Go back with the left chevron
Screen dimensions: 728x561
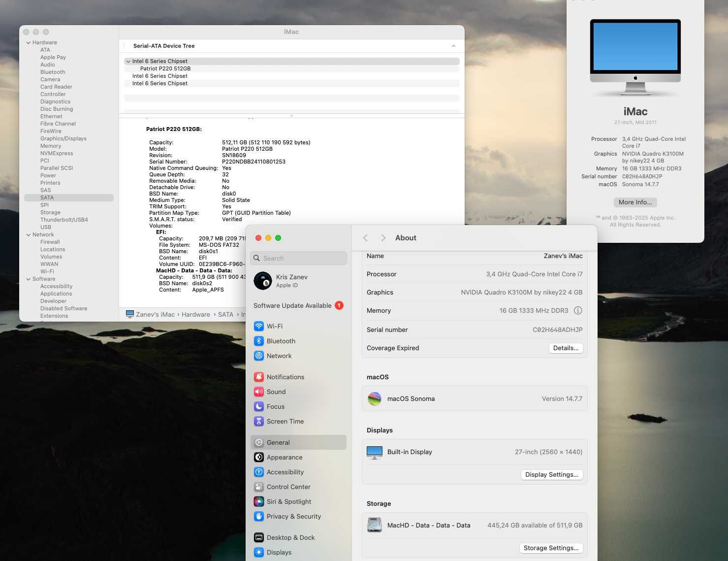pos(365,238)
